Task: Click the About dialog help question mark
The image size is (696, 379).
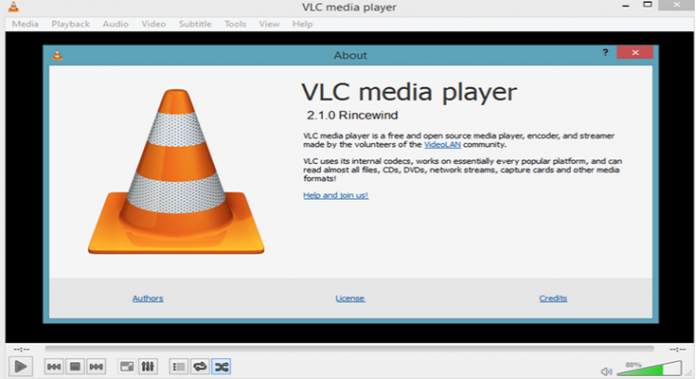Action: tap(605, 52)
